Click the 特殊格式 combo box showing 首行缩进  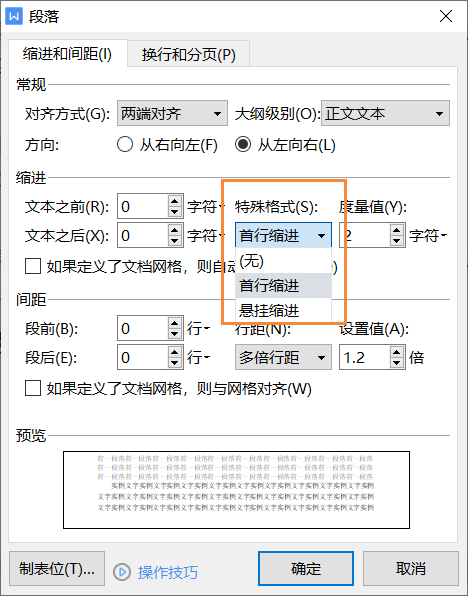(x=283, y=235)
